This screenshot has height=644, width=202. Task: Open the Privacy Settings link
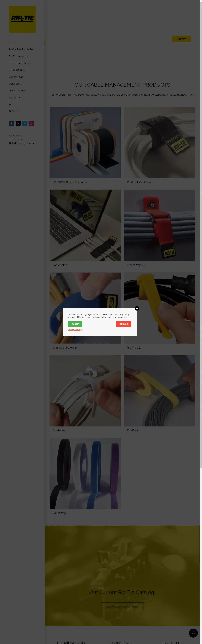[75, 330]
